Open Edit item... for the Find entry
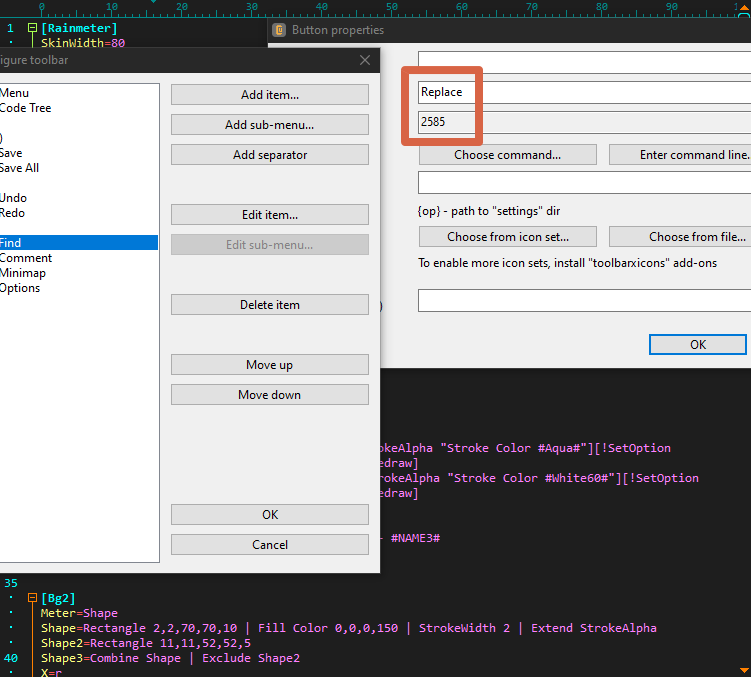The width and height of the screenshot is (751, 677). point(270,215)
